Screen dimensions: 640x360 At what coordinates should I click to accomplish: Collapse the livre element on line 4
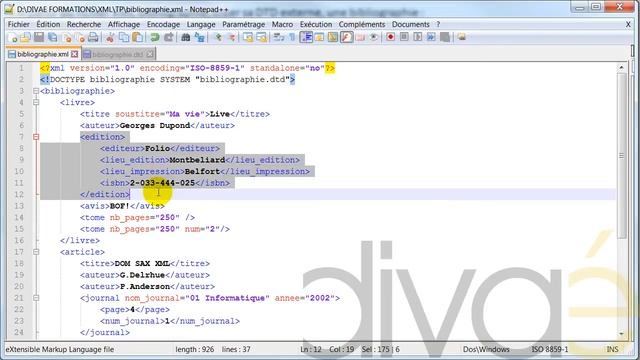point(36,102)
